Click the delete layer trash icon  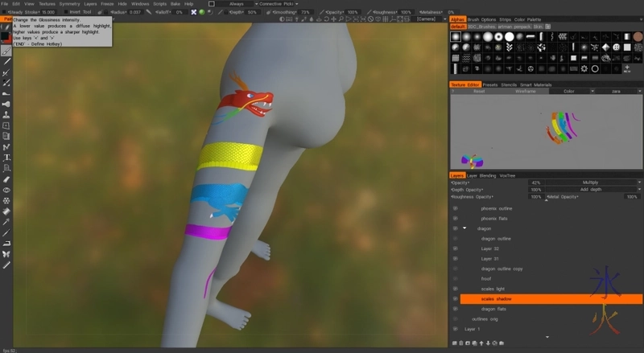460,343
